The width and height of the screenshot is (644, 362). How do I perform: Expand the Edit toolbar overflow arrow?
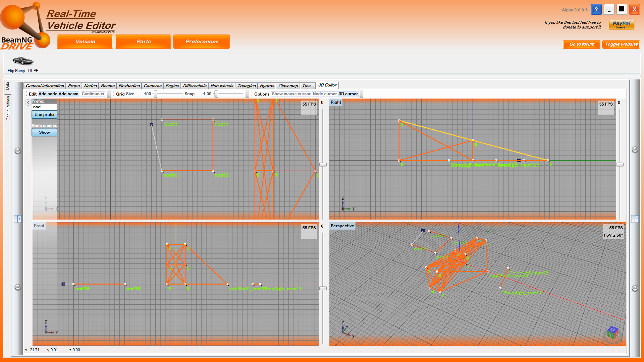(109, 96)
